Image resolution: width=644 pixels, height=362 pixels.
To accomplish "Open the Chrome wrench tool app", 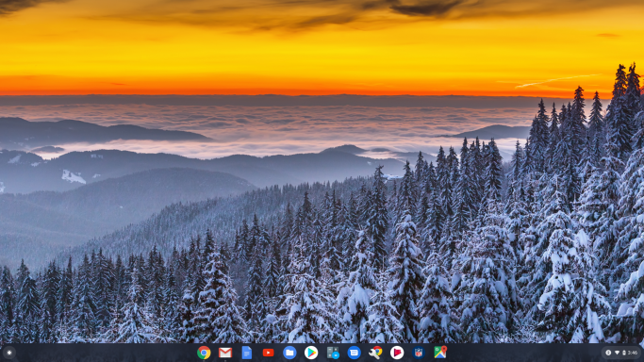I will click(375, 353).
